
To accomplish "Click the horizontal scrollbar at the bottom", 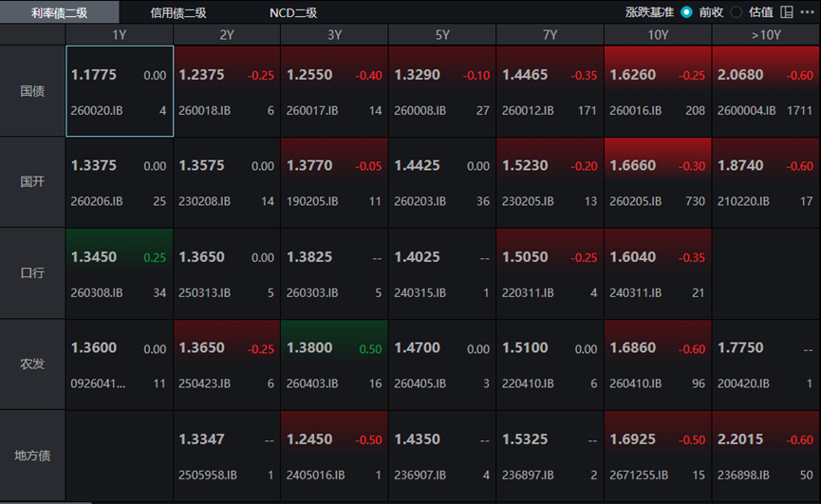I will [46, 502].
